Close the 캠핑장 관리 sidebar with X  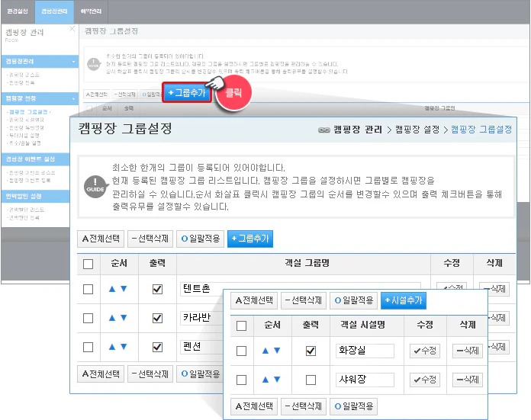point(72,29)
